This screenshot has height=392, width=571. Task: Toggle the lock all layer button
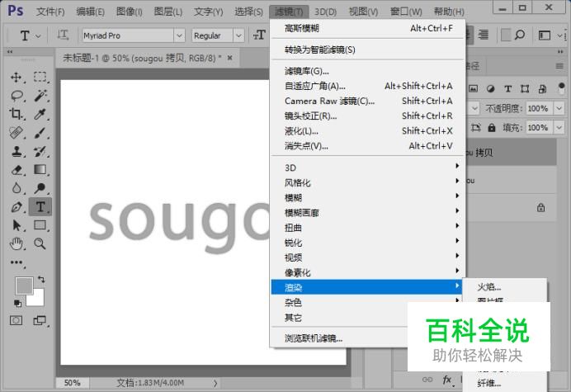(x=492, y=128)
